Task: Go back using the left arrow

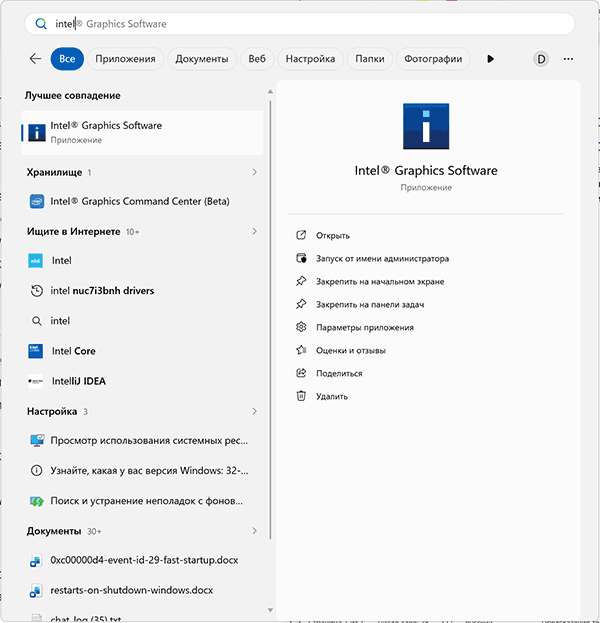Action: point(35,59)
